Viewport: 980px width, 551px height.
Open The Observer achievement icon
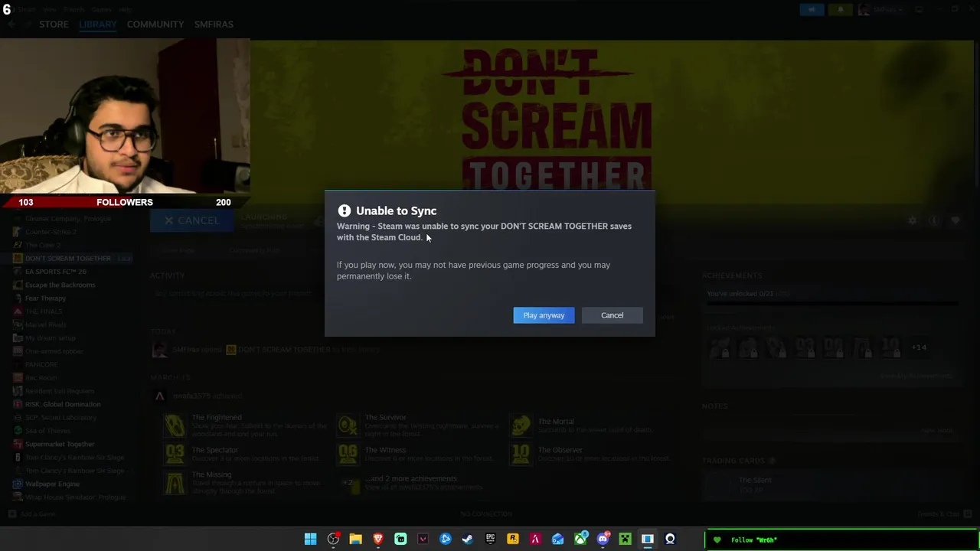point(521,454)
